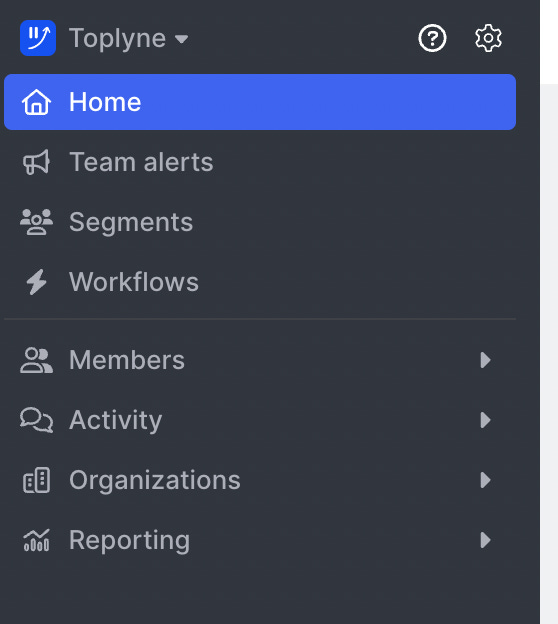Select the Reporting menu label

[x=129, y=540]
